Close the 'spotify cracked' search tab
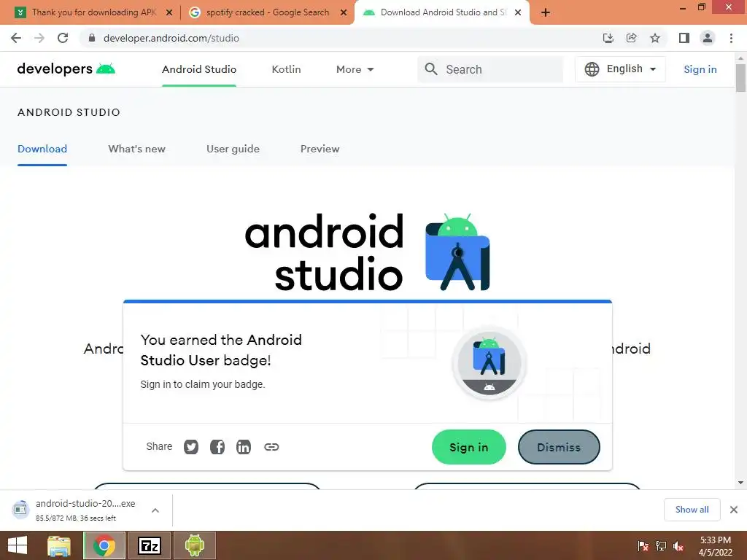 click(x=344, y=13)
